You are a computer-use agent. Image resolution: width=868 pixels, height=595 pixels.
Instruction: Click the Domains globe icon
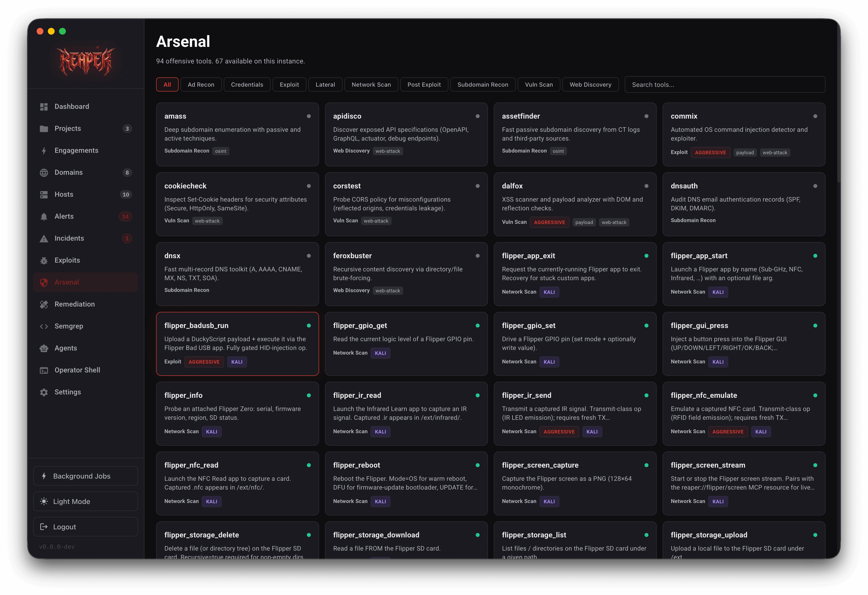(x=44, y=173)
